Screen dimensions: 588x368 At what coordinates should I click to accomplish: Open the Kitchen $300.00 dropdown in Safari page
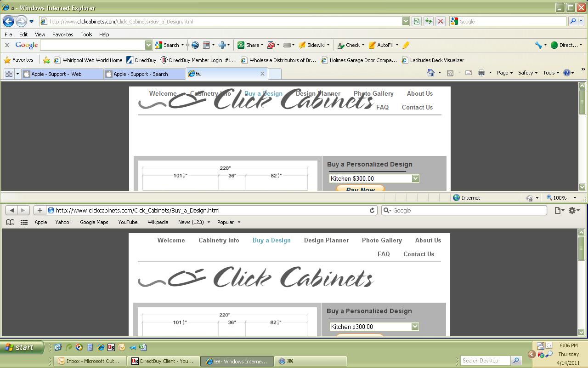pyautogui.click(x=415, y=327)
